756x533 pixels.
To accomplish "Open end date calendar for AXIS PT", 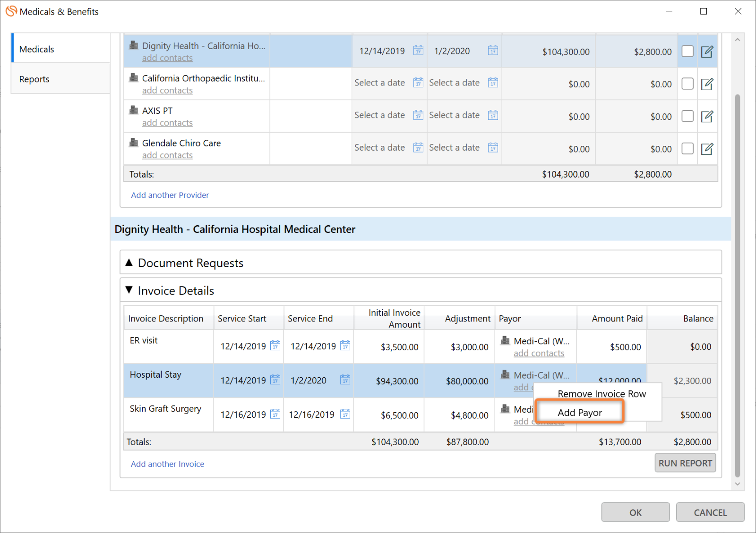I will tap(493, 115).
